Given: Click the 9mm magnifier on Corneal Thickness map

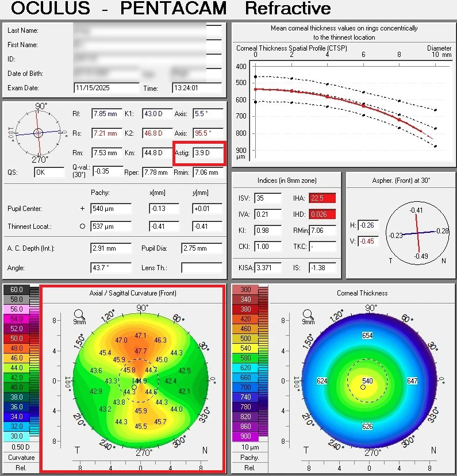Looking at the screenshot, I should [308, 317].
